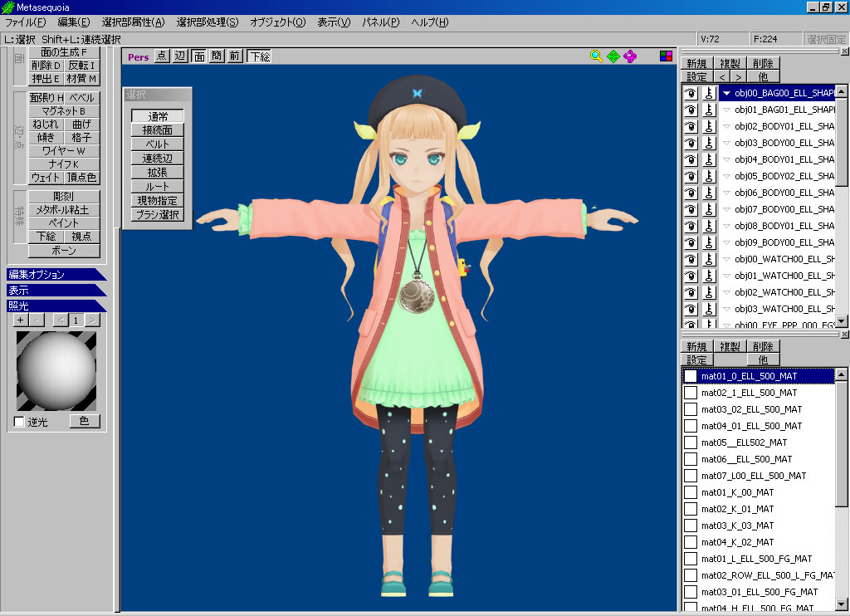
Task: Toggle the 辺 edge display button
Action: (x=180, y=56)
